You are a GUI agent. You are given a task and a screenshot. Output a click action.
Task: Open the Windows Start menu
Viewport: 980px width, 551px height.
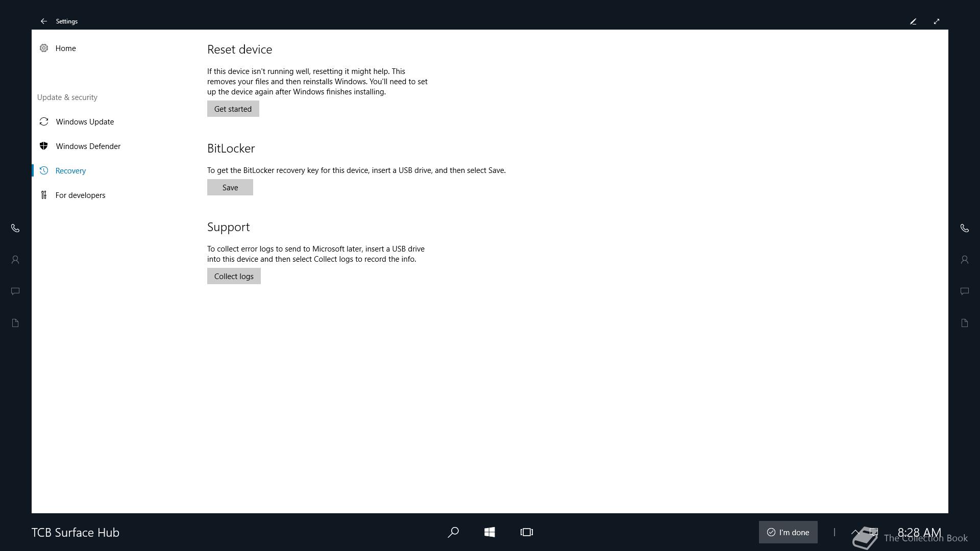pos(489,532)
